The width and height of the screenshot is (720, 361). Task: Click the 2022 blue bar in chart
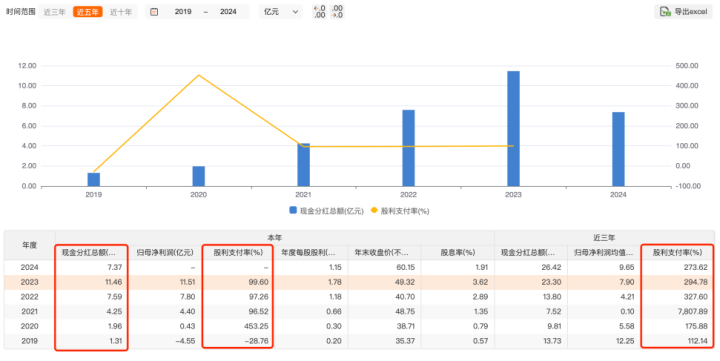[408, 148]
